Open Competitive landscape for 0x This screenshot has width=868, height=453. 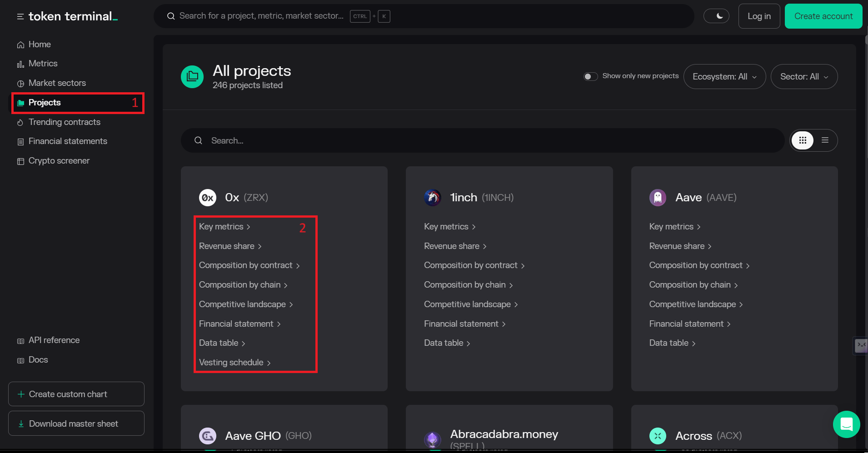click(x=246, y=304)
